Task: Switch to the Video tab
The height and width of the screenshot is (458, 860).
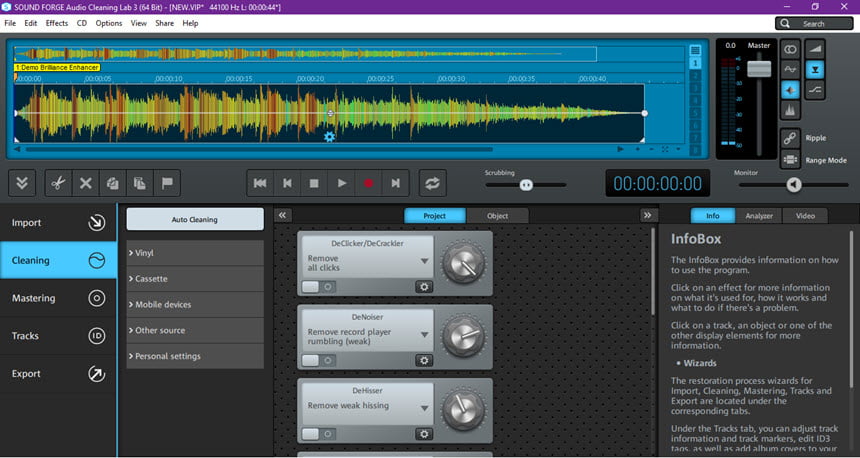Action: point(805,216)
